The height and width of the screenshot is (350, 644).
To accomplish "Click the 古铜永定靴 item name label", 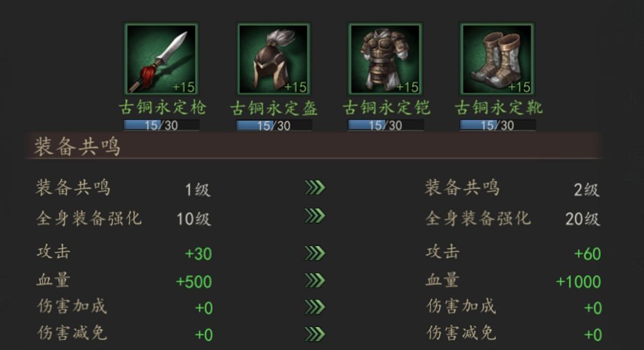I will 498,108.
